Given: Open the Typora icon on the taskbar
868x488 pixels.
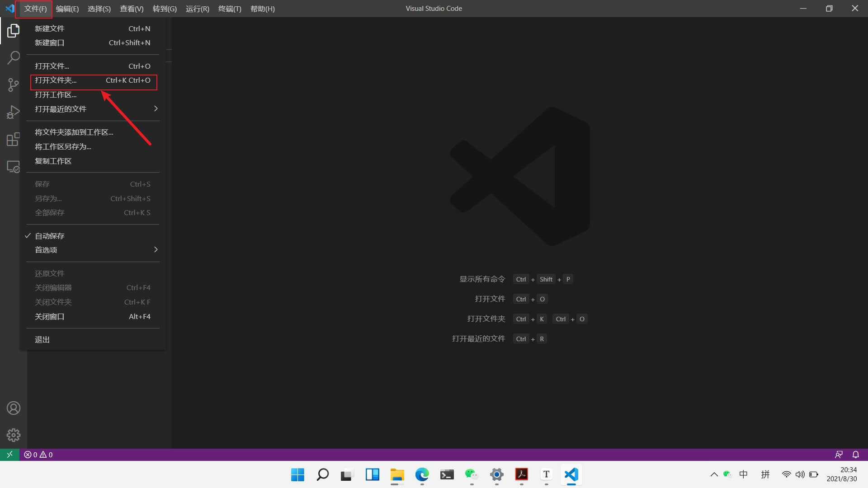Looking at the screenshot, I should (x=546, y=474).
